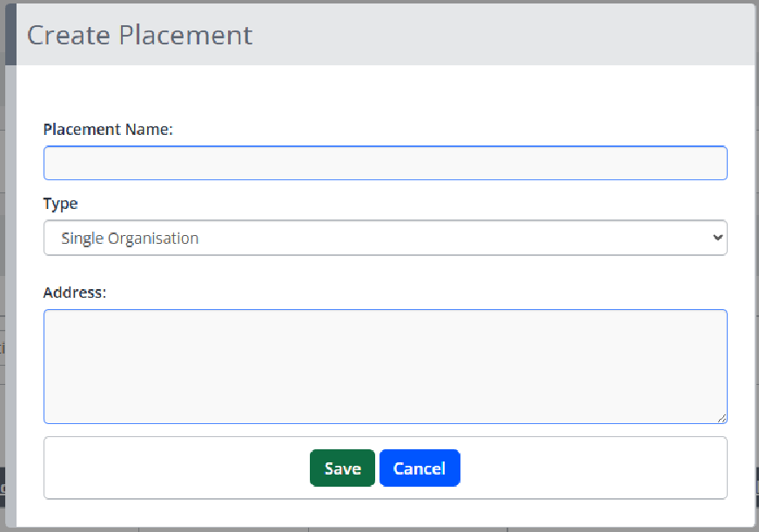This screenshot has height=532, width=759.
Task: Cancel the Create Placement dialog
Action: 420,468
